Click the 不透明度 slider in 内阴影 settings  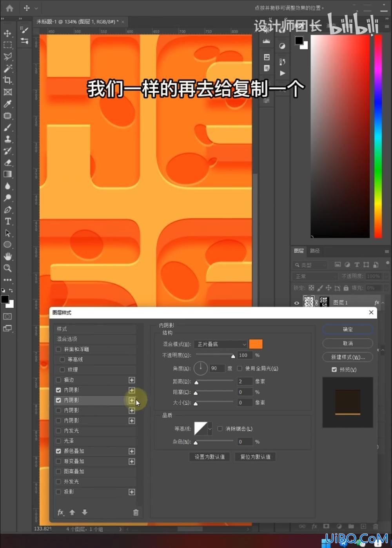click(215, 355)
